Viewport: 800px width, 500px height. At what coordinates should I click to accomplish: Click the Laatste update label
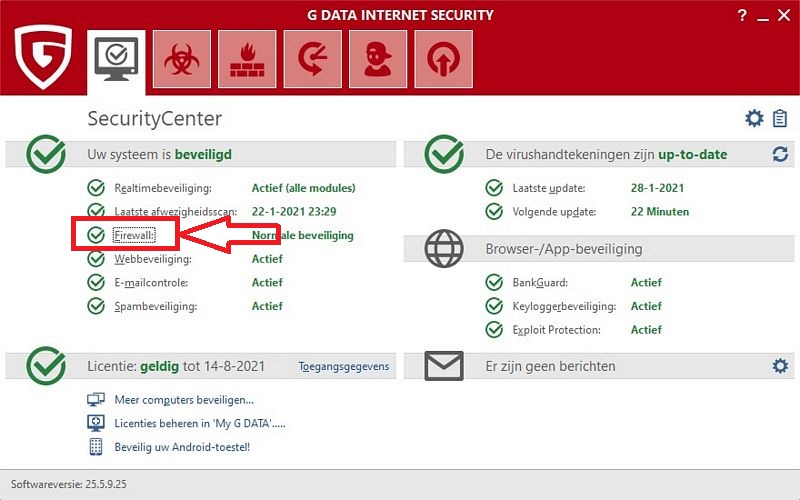click(x=549, y=188)
